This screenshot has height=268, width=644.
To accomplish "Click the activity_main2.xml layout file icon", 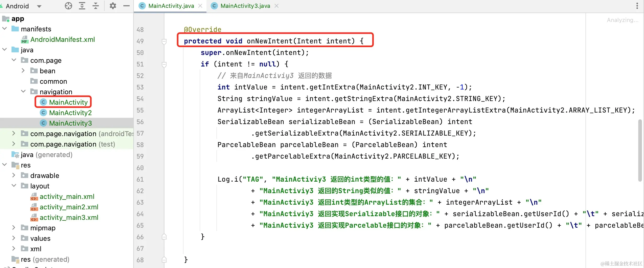I will 34,207.
